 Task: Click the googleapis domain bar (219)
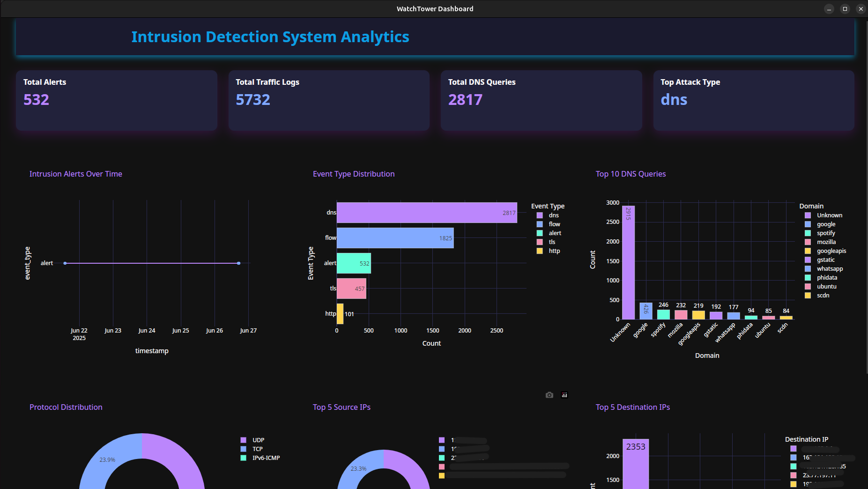(x=698, y=315)
